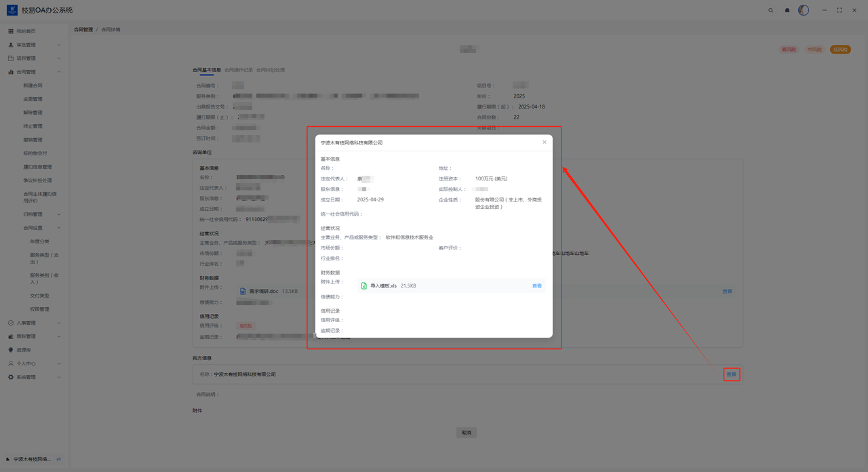Close the company info dialog
The image size is (868, 472).
point(544,142)
